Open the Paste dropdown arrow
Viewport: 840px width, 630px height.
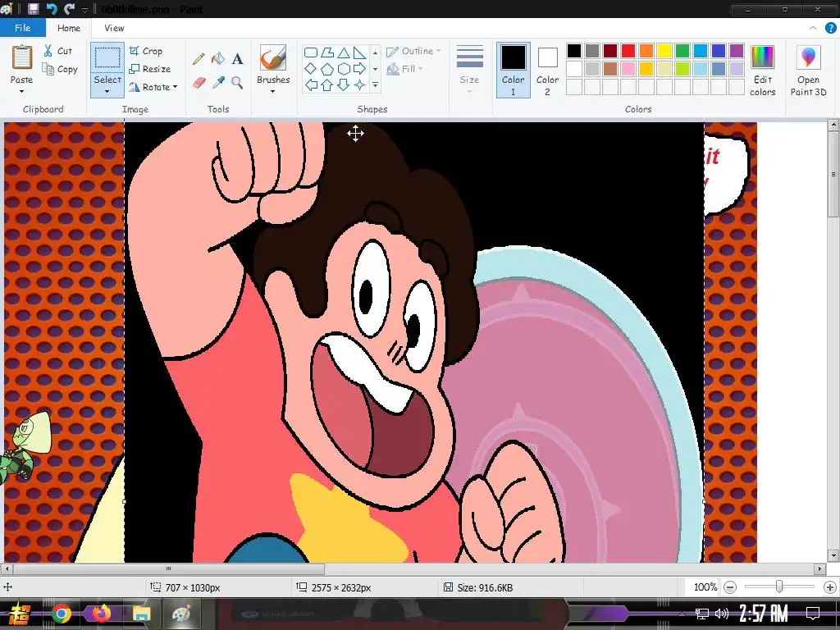point(22,91)
